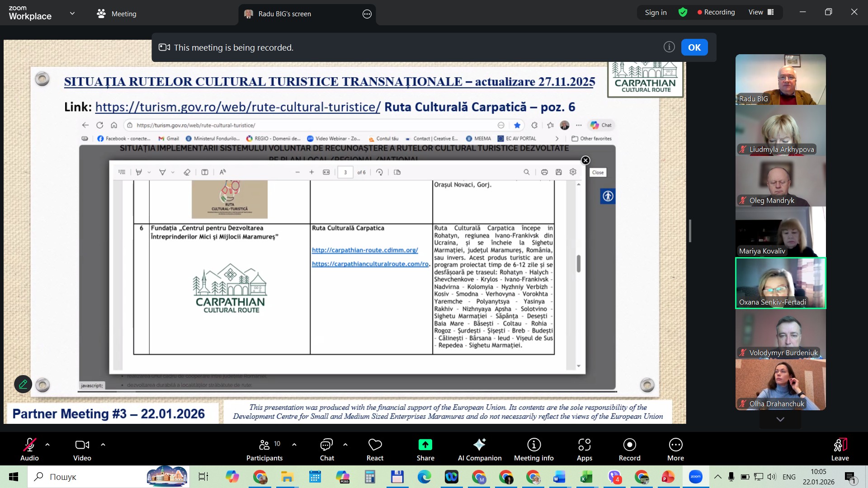Open the View menu
The width and height of the screenshot is (868, 488).
pos(761,12)
